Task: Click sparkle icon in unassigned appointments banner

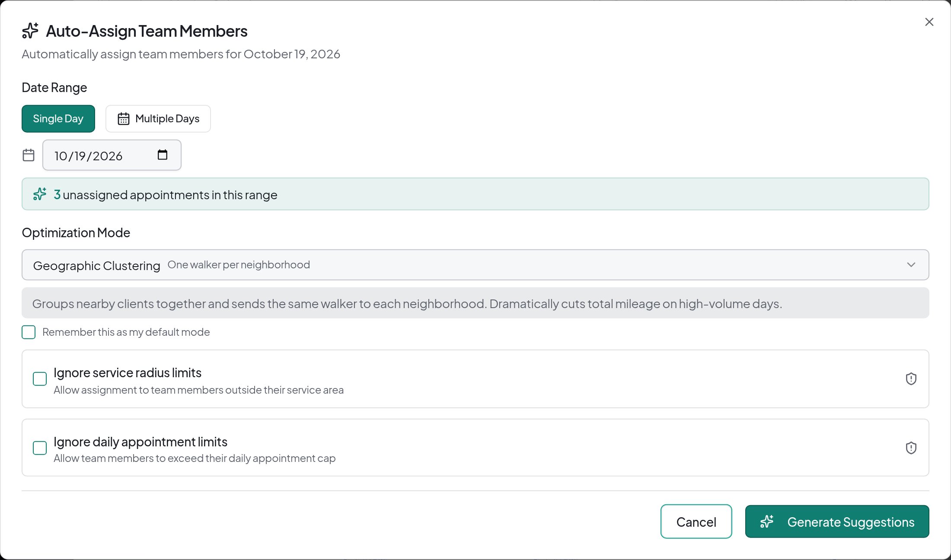Action: point(40,194)
